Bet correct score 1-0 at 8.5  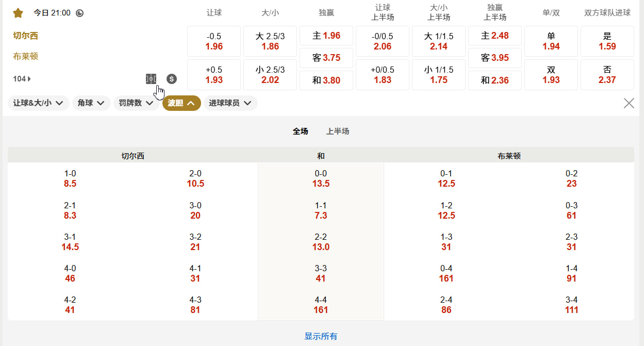[x=70, y=178]
